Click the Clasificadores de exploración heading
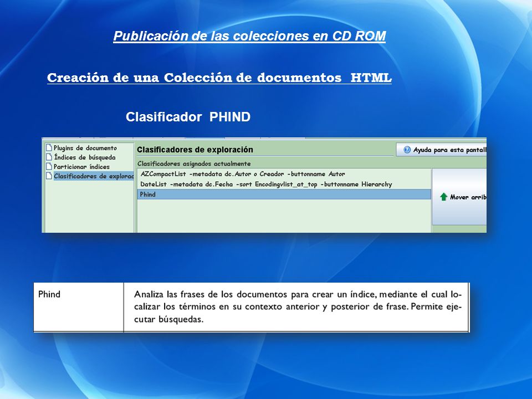Viewport: 532px width, 399px height. click(x=195, y=150)
